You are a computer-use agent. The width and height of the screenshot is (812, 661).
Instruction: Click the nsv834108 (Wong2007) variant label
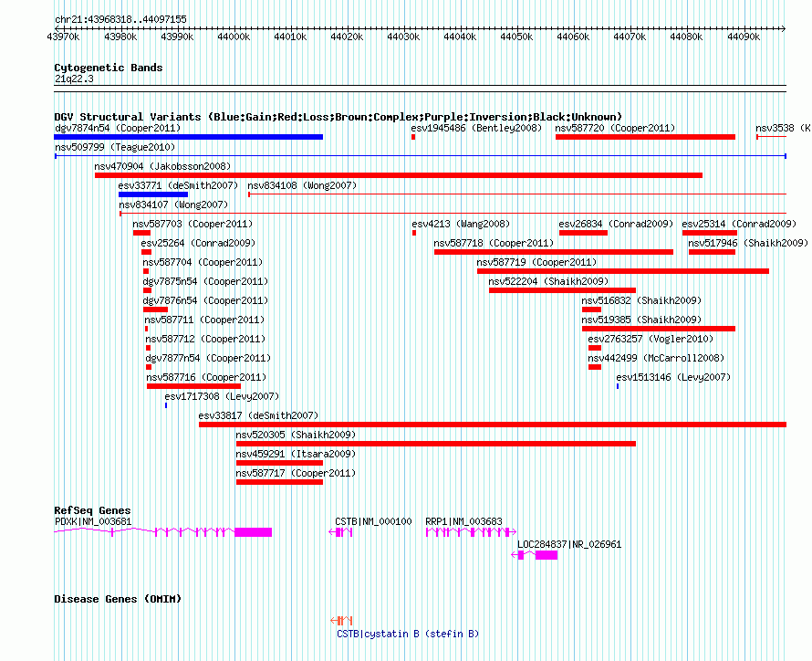(x=302, y=185)
